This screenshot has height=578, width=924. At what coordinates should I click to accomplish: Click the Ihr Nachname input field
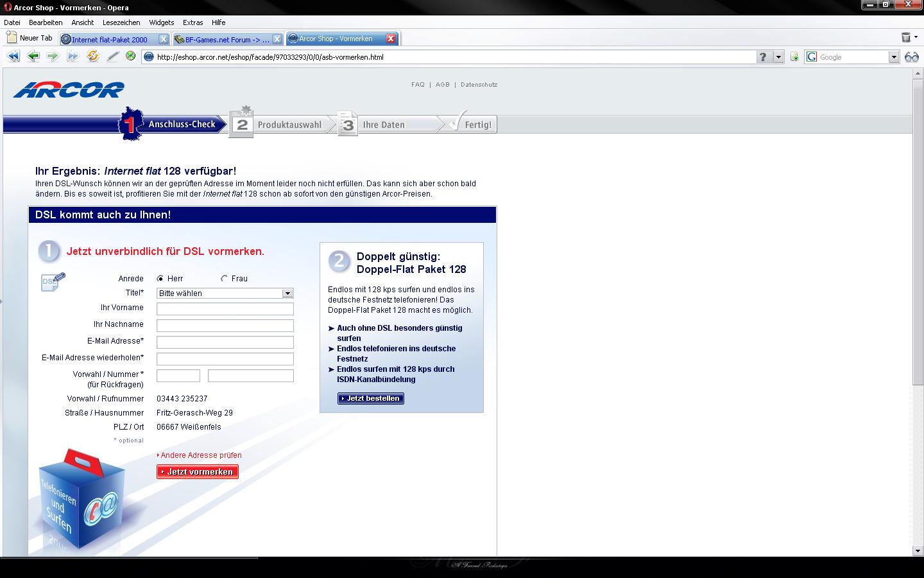(225, 326)
